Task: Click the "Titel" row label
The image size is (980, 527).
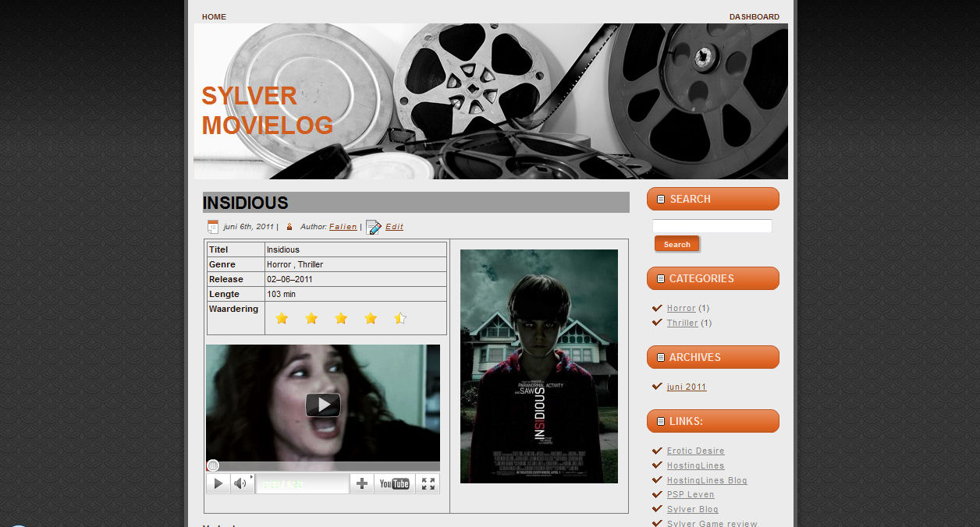Action: [218, 250]
